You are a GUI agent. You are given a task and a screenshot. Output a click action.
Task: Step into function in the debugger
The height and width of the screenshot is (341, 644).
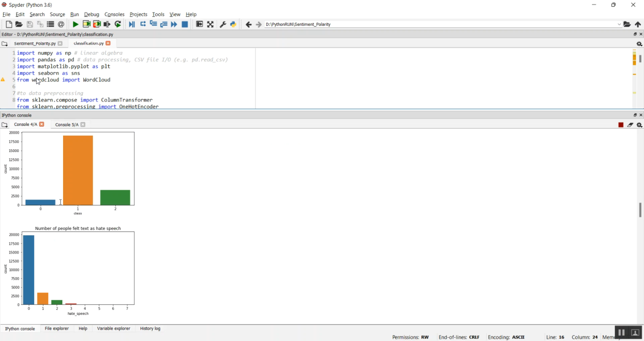tap(153, 24)
